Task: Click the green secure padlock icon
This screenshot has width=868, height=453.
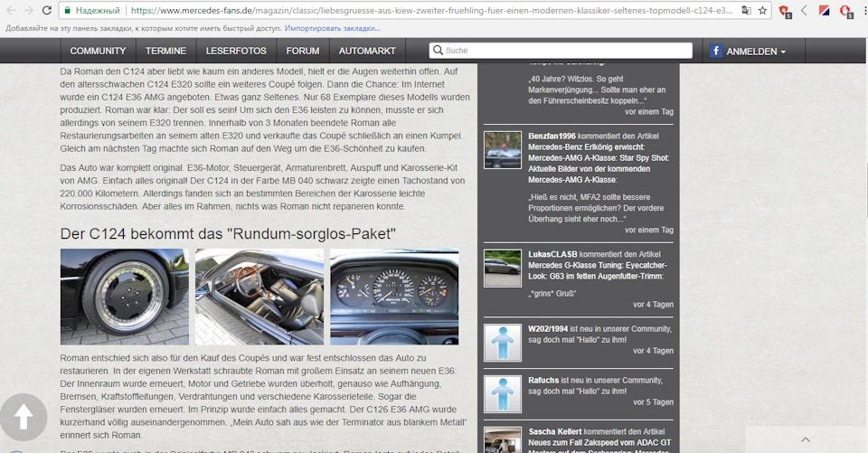Action: (x=67, y=11)
